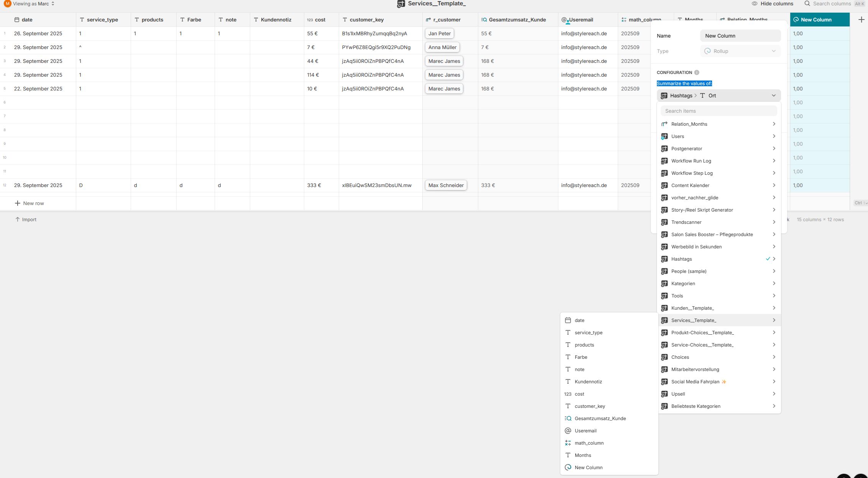Click the Search items field
868x478 pixels.
point(719,111)
